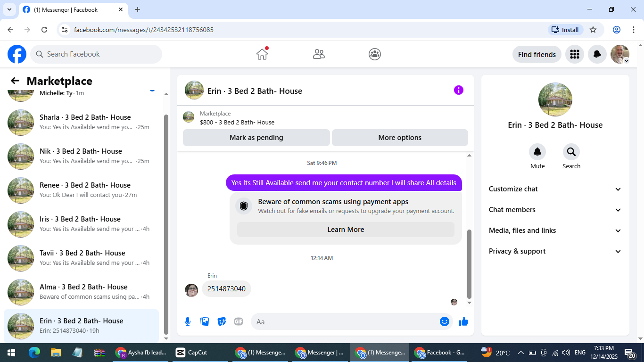Open the Aysha fb lead Chrome taskbar window
Image resolution: width=644 pixels, height=362 pixels.
(141, 353)
